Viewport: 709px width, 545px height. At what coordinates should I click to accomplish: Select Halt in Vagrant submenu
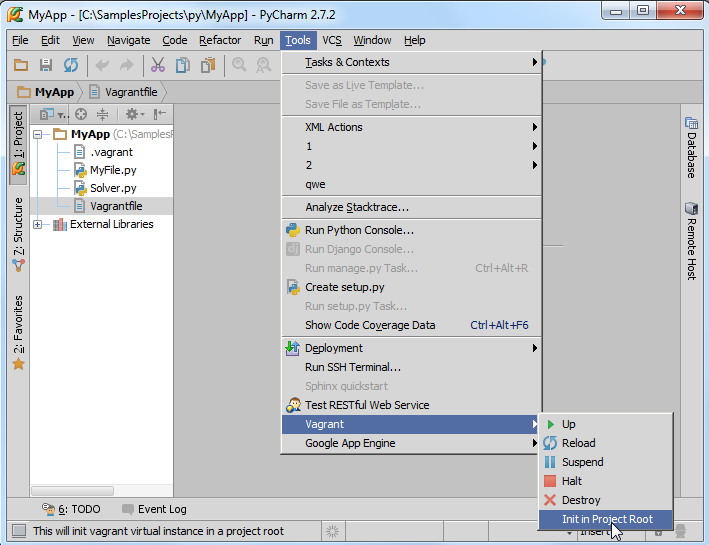click(605, 481)
